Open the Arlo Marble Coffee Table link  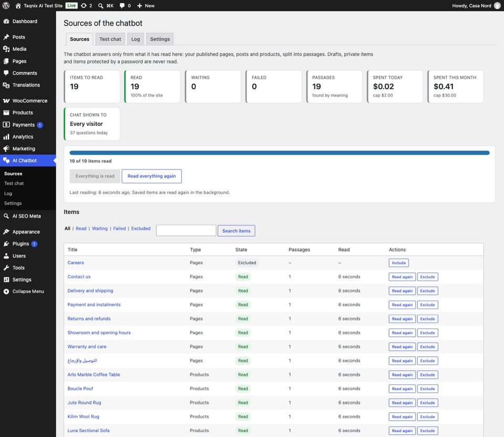pyautogui.click(x=93, y=375)
